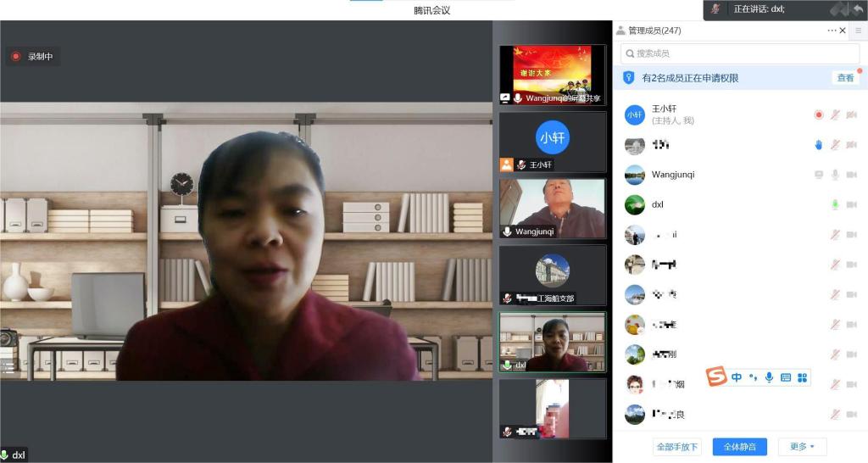Image resolution: width=868 pixels, height=463 pixels.
Task: Expand the hamburger menu at top right
Action: (858, 31)
